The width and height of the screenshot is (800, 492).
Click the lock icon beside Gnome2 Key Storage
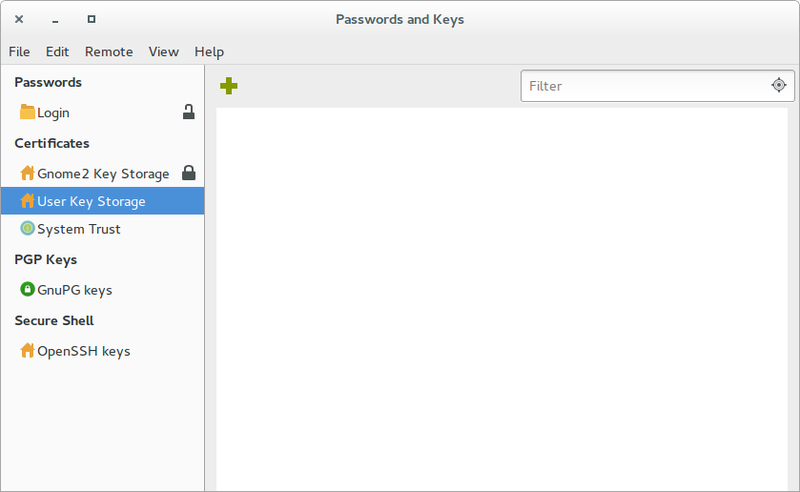tap(189, 173)
